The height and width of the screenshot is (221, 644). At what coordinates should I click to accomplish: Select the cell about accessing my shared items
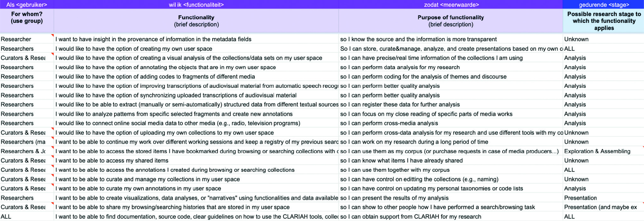(x=196, y=160)
